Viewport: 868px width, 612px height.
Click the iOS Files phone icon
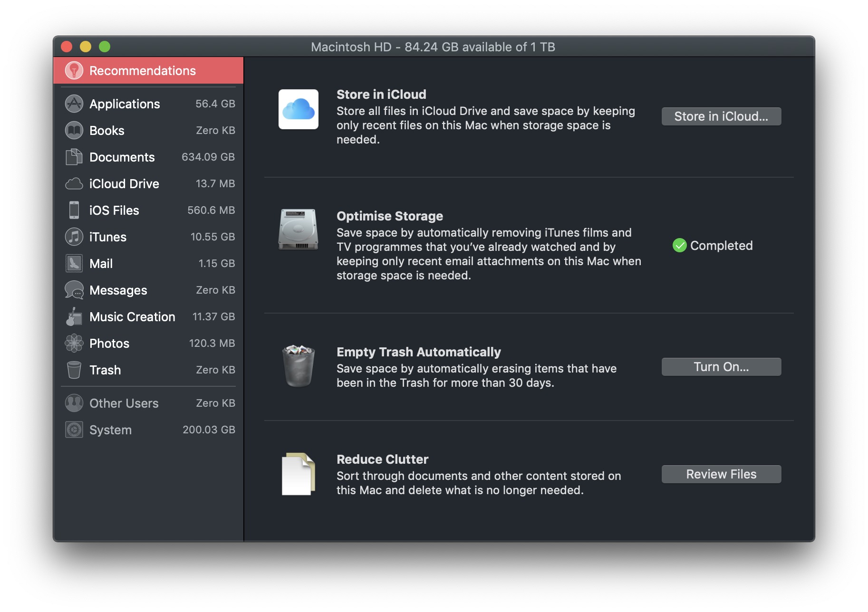pos(74,210)
